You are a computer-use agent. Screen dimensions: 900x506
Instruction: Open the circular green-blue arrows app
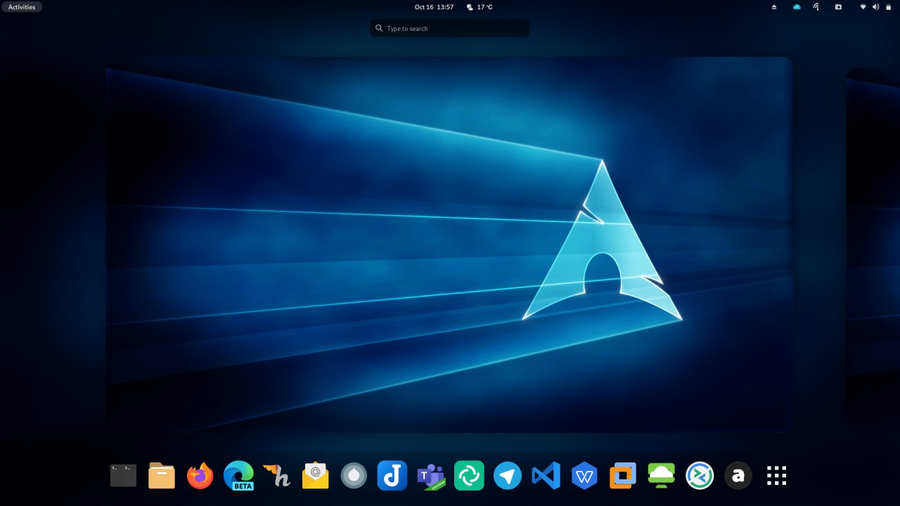click(x=700, y=476)
